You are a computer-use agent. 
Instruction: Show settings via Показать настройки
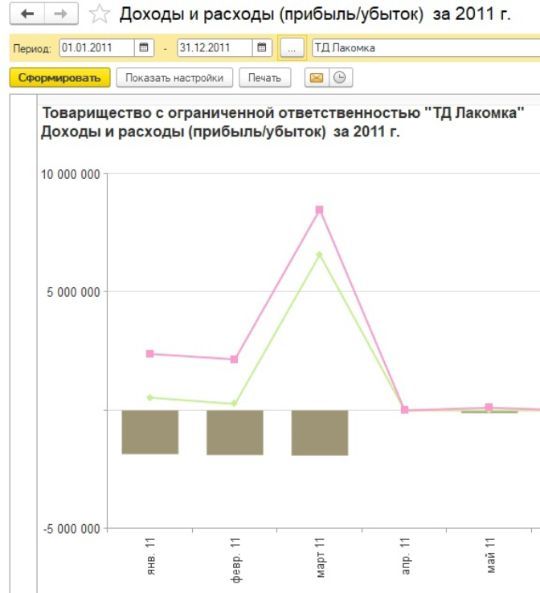(x=174, y=78)
